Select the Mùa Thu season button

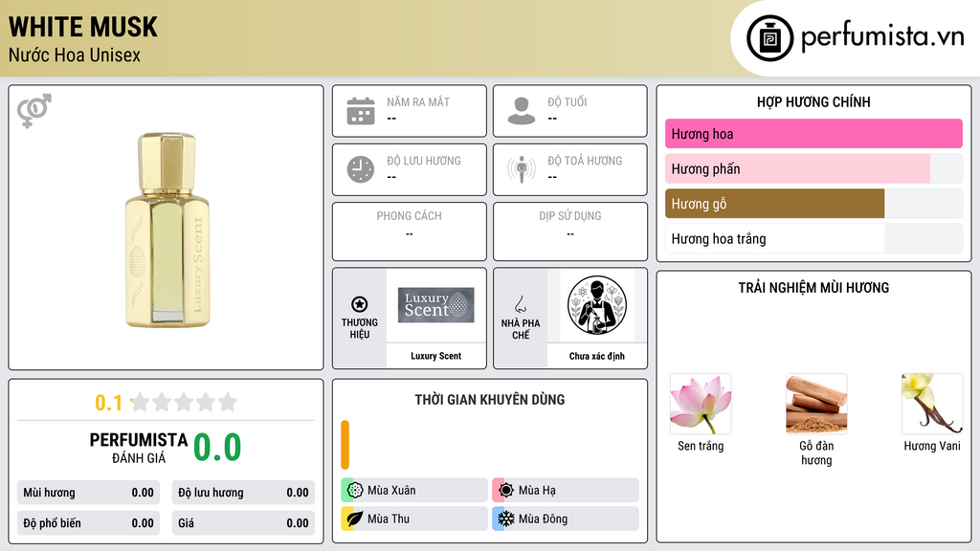coord(414,518)
